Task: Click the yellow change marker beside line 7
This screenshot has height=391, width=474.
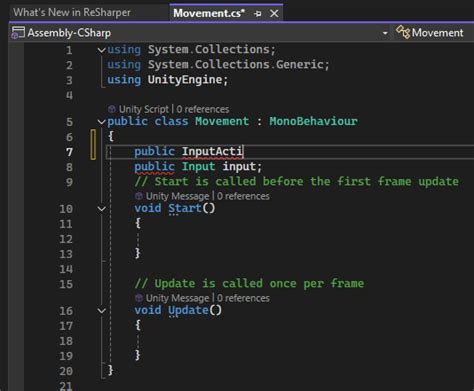Action: [x=93, y=144]
